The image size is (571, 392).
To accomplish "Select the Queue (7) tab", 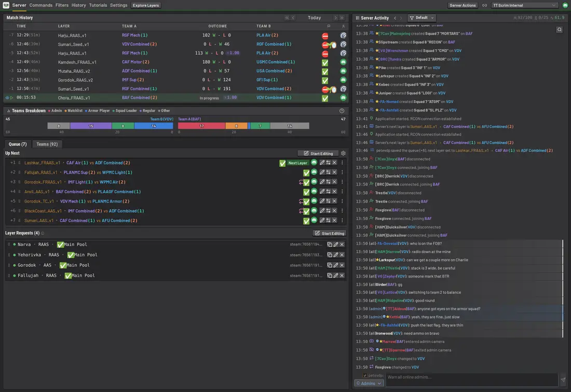I will [18, 144].
